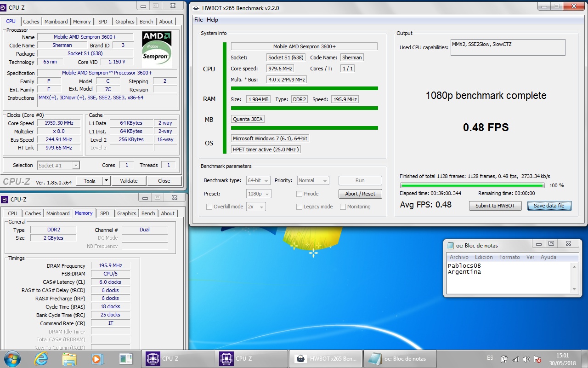Viewport: 588px width, 368px height.
Task: Click the HWBOT x265 title bar icon
Action: click(196, 8)
